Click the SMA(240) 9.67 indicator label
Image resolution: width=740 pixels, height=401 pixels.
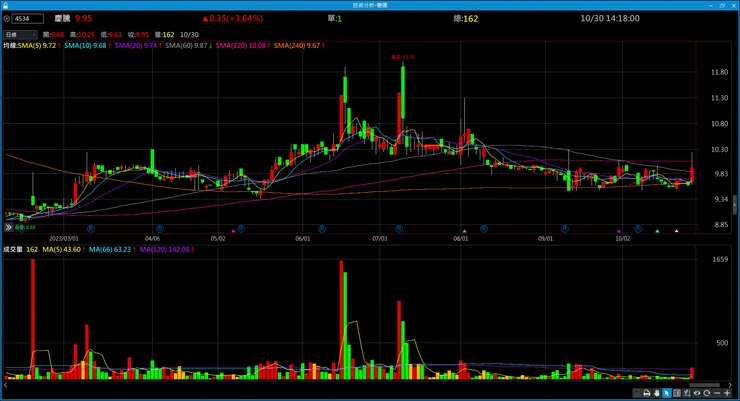296,46
